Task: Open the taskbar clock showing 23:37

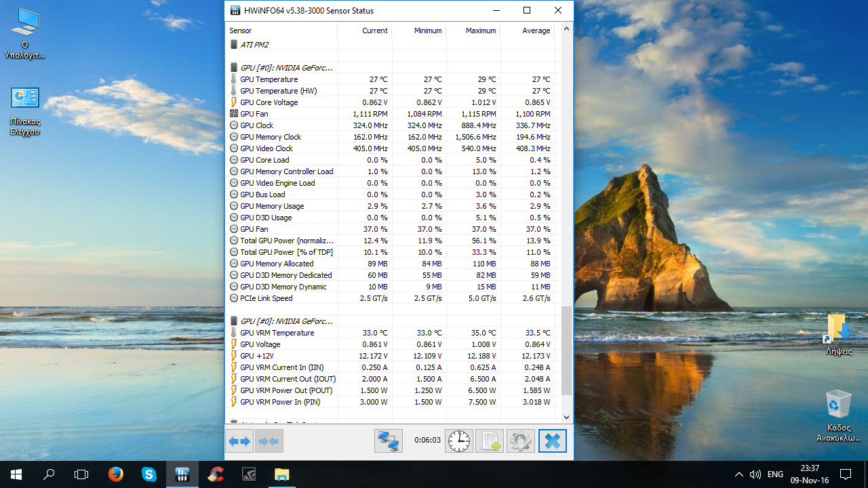Action: pyautogui.click(x=810, y=474)
